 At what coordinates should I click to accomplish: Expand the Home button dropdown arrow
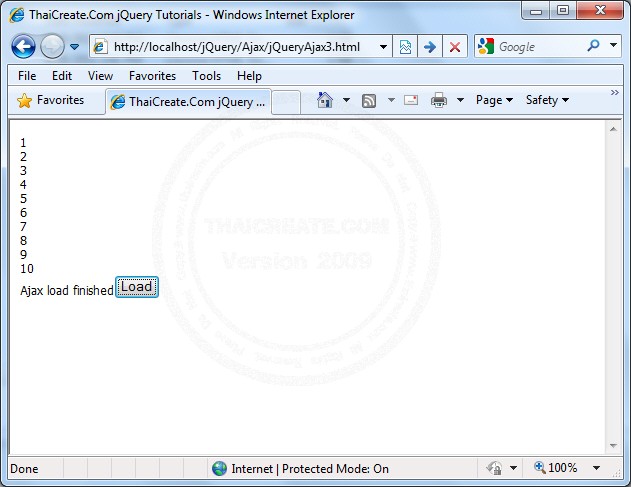click(346, 100)
